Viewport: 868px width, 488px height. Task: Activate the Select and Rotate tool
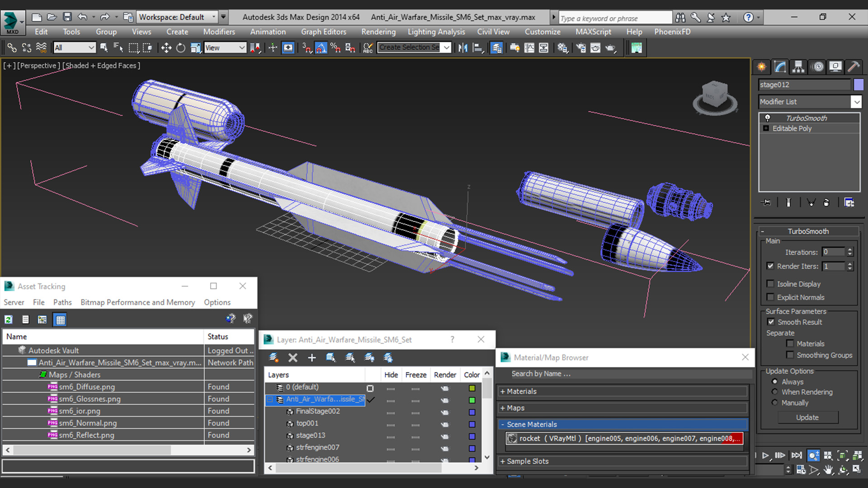pyautogui.click(x=181, y=47)
